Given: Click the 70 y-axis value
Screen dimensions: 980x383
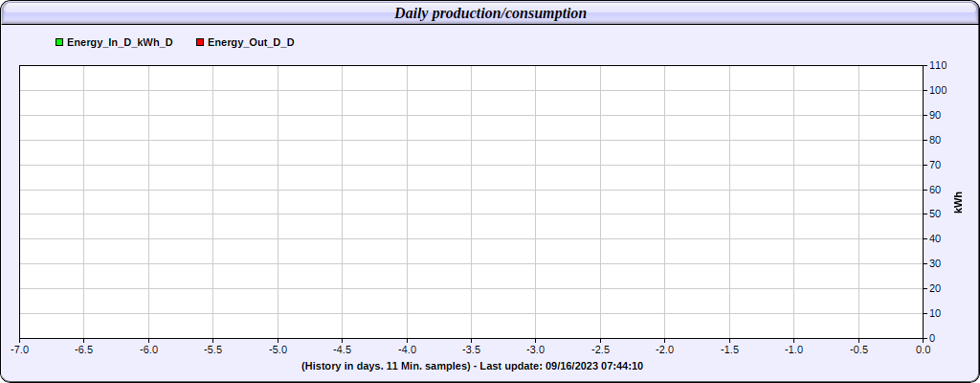Looking at the screenshot, I should (x=936, y=166).
